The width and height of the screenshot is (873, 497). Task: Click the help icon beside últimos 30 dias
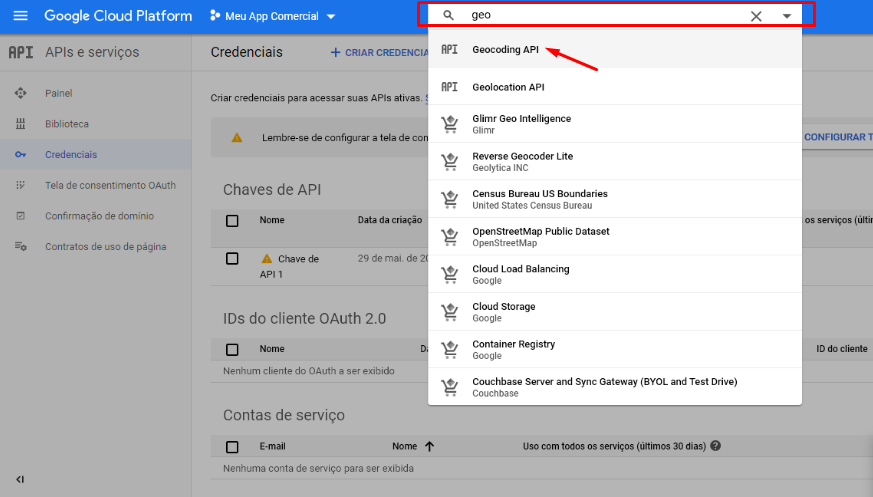[x=715, y=446]
